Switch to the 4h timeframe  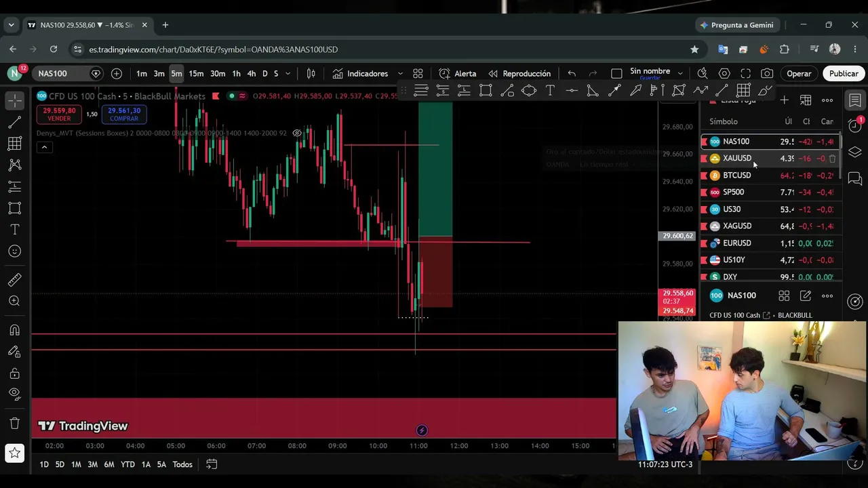coord(252,73)
